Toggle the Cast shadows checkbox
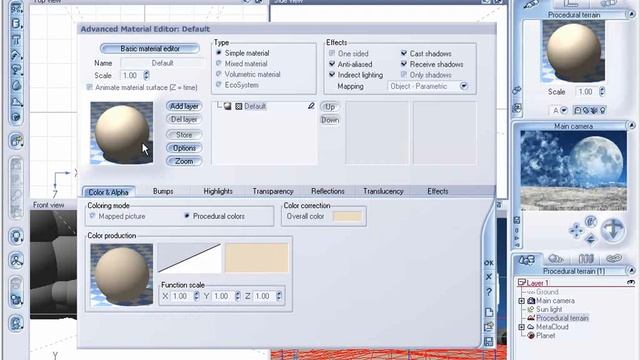This screenshot has width=640, height=360. pos(404,53)
